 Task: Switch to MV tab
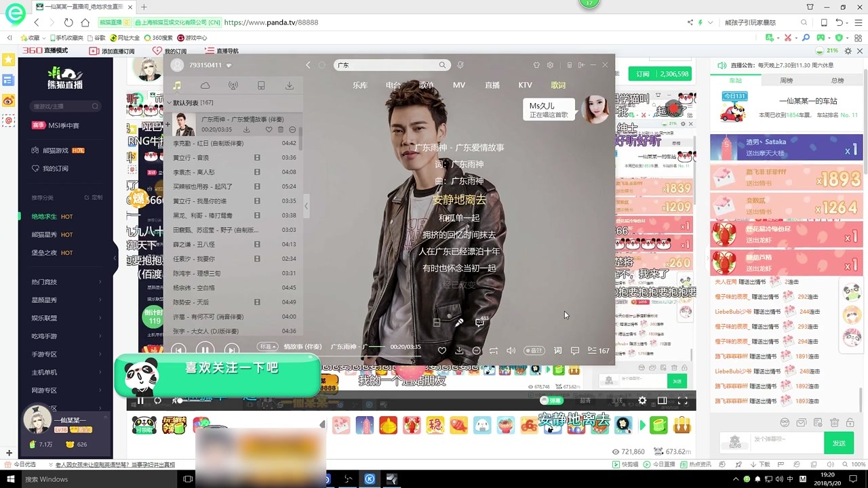point(459,85)
